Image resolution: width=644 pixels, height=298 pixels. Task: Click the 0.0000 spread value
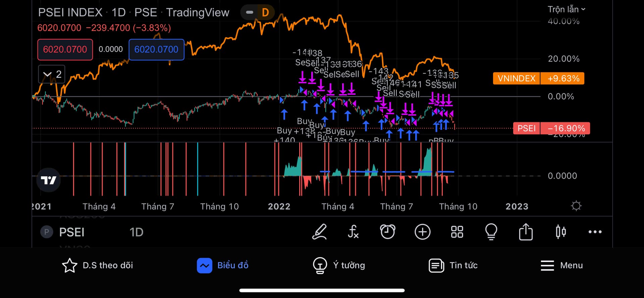pyautogui.click(x=111, y=49)
